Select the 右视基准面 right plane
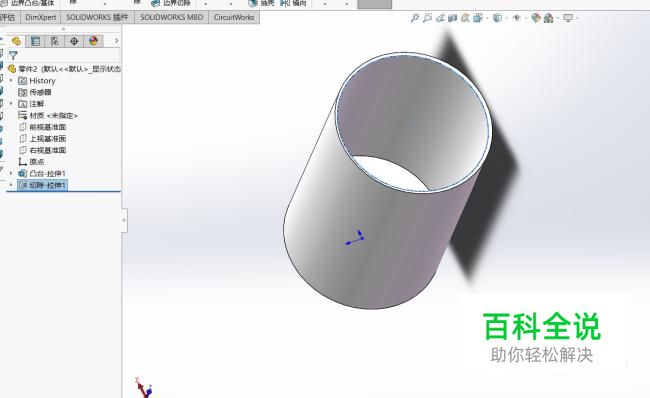Screen dimensions: 650x398 [42, 150]
